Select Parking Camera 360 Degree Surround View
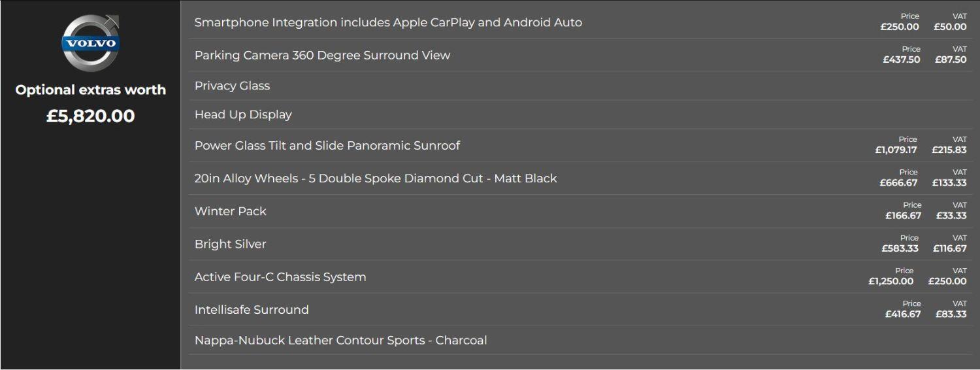The image size is (980, 370). (581, 55)
